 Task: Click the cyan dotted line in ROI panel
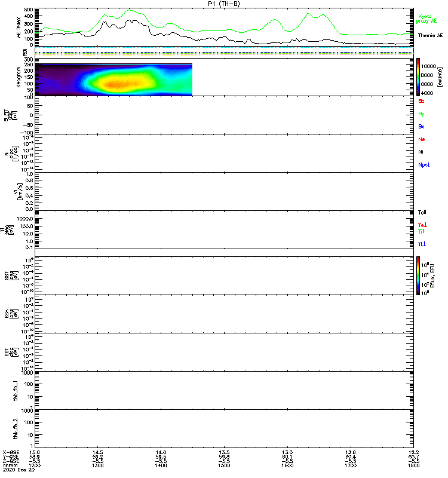tap(224, 48)
